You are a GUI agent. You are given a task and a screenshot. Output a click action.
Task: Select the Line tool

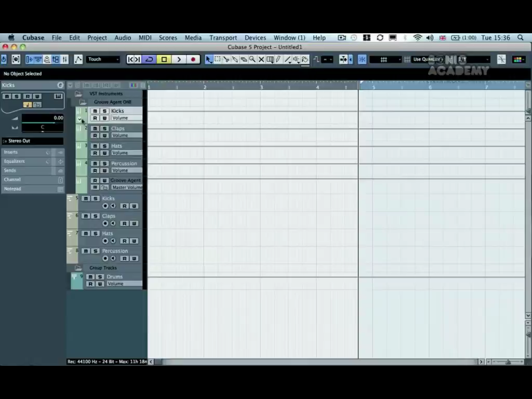pyautogui.click(x=288, y=59)
